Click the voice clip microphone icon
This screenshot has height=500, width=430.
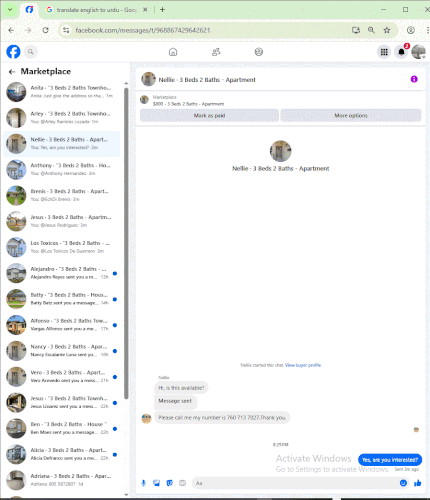click(x=144, y=483)
